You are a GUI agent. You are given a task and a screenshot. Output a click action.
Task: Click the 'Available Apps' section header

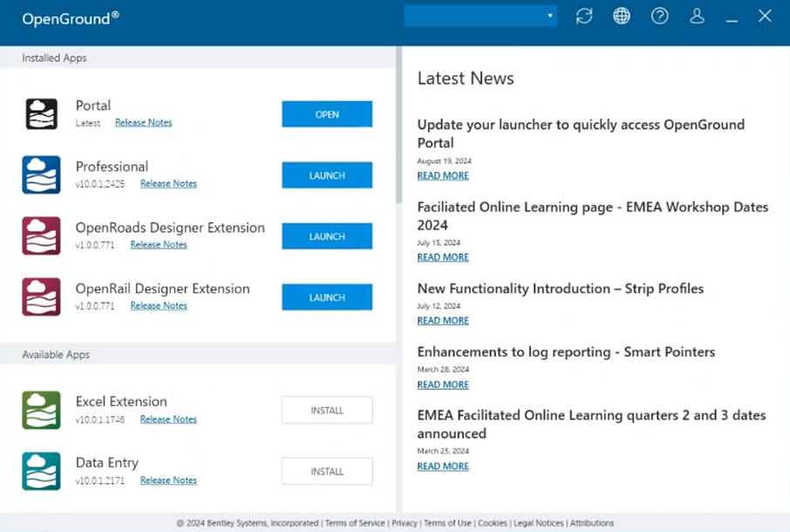coord(56,355)
